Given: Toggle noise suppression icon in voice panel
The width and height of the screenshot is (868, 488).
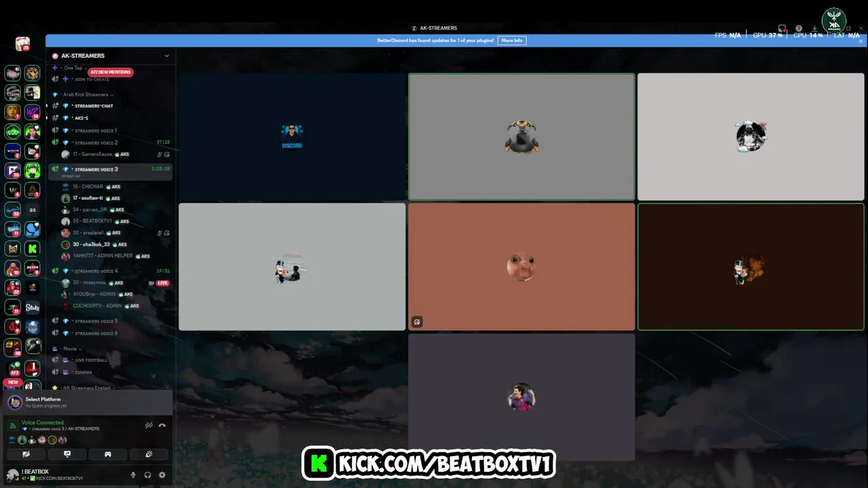Looking at the screenshot, I should [x=149, y=426].
